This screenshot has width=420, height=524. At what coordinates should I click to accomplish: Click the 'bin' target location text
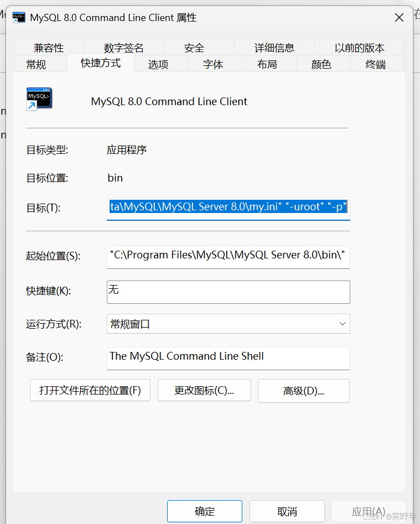(x=115, y=178)
